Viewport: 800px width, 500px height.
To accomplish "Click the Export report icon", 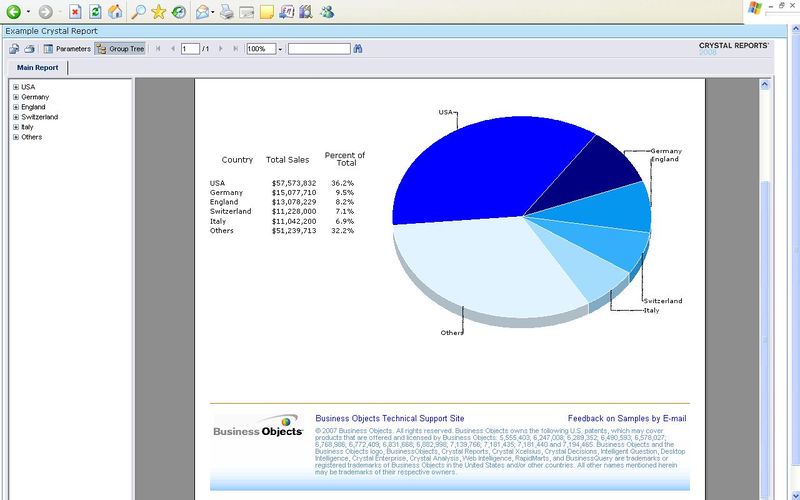I will tap(14, 48).
